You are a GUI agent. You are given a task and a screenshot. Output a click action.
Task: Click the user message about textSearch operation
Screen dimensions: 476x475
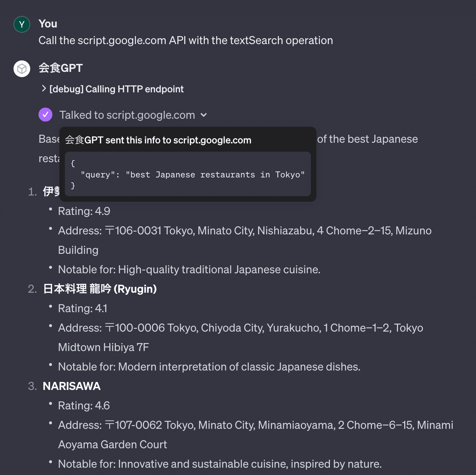click(186, 40)
